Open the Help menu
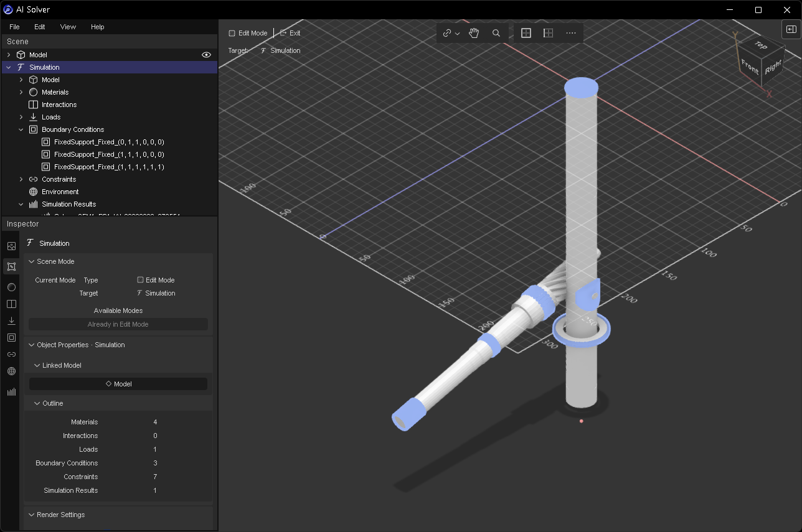802x532 pixels. 98,27
